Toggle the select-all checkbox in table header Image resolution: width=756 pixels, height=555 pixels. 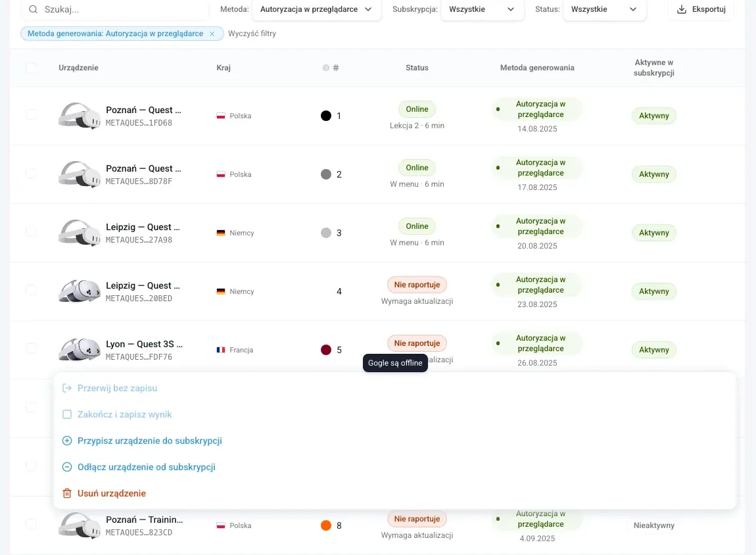[31, 68]
